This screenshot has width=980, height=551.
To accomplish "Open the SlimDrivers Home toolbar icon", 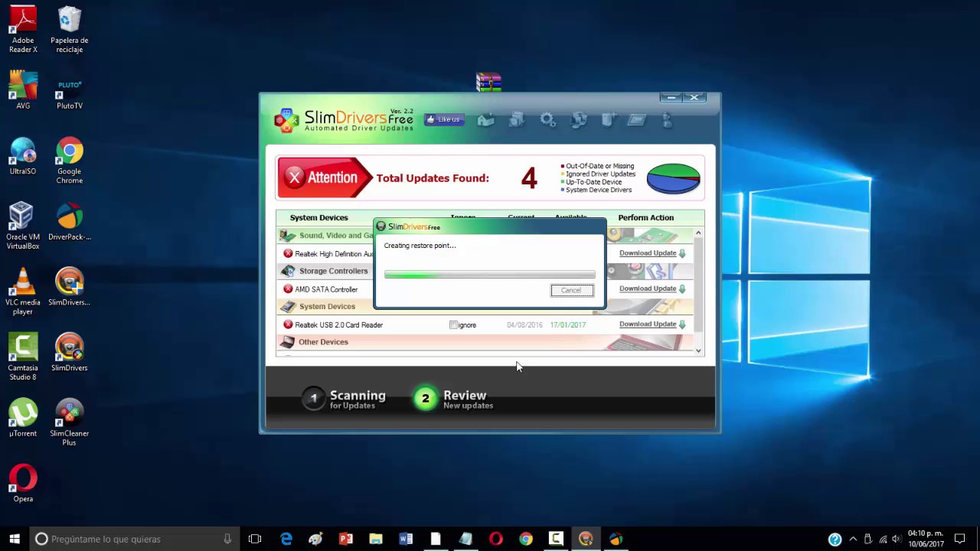I will pos(485,119).
